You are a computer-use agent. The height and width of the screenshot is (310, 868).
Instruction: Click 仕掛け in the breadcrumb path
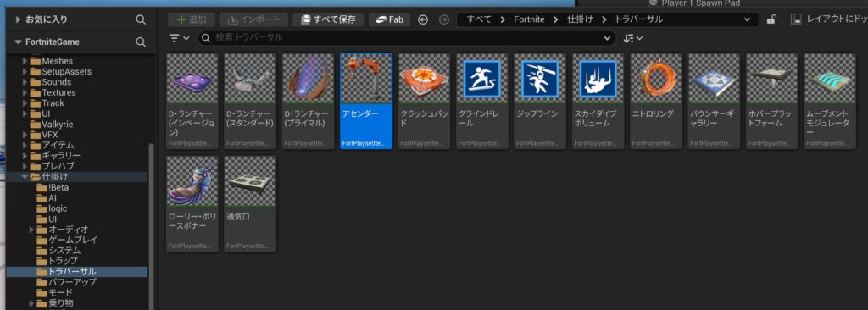(x=580, y=20)
